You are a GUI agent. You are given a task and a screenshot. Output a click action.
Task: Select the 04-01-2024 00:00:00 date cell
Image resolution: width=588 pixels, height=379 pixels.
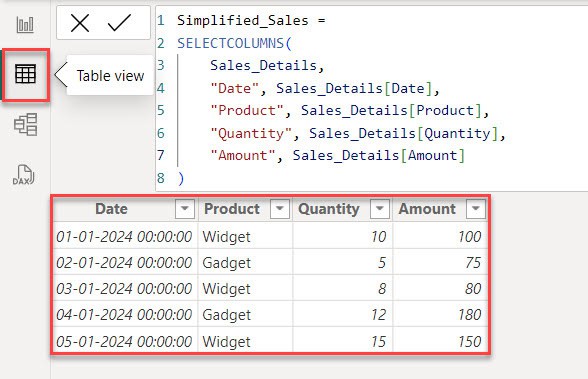point(125,315)
